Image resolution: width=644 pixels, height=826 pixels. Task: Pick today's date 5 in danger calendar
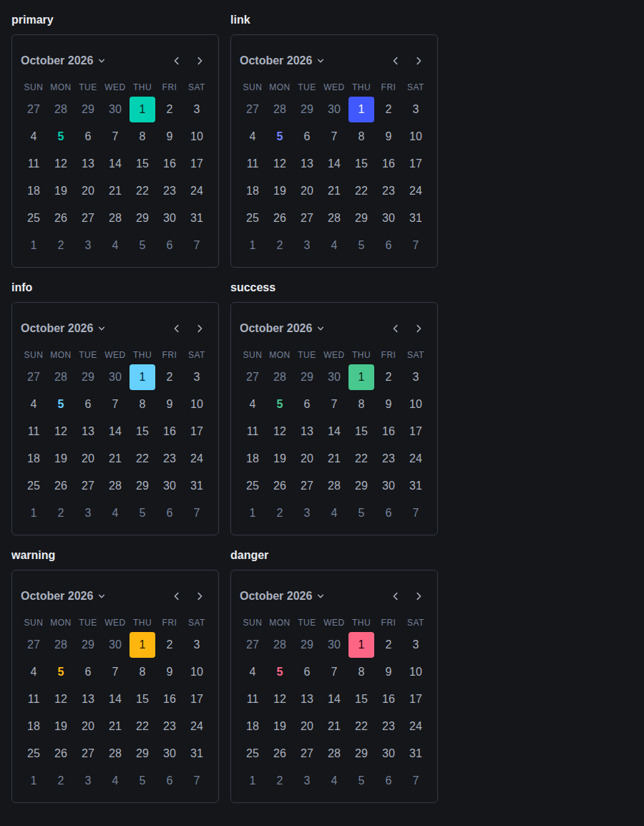tap(280, 671)
